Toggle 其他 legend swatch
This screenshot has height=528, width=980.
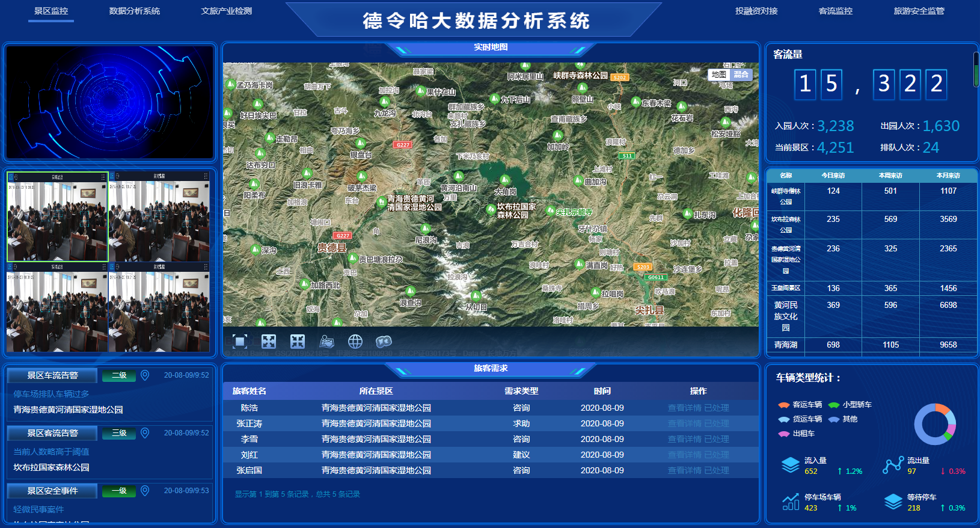834,419
